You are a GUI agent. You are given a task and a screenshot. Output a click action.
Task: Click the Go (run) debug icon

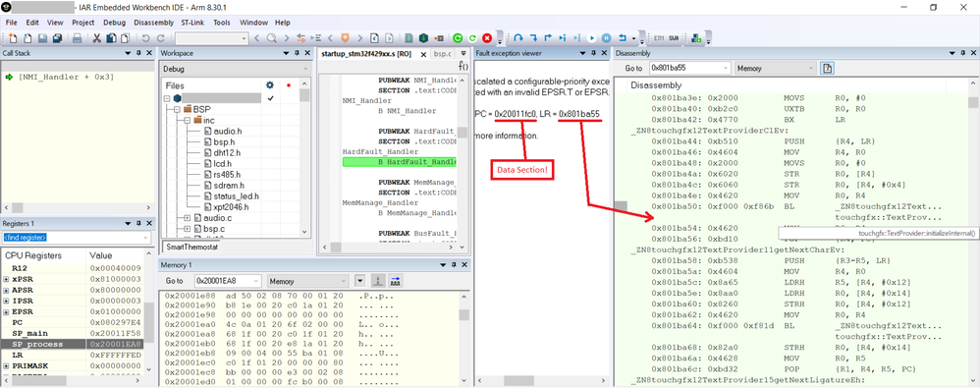(592, 38)
